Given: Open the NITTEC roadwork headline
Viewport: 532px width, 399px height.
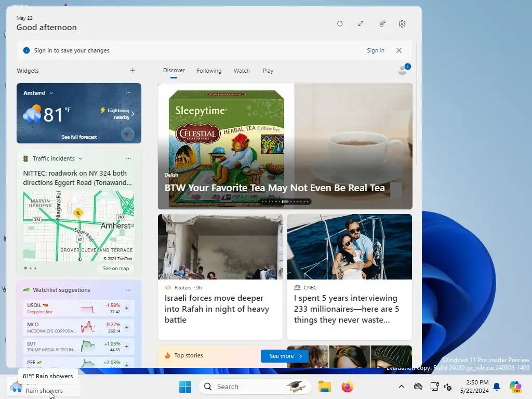Looking at the screenshot, I should point(77,178).
